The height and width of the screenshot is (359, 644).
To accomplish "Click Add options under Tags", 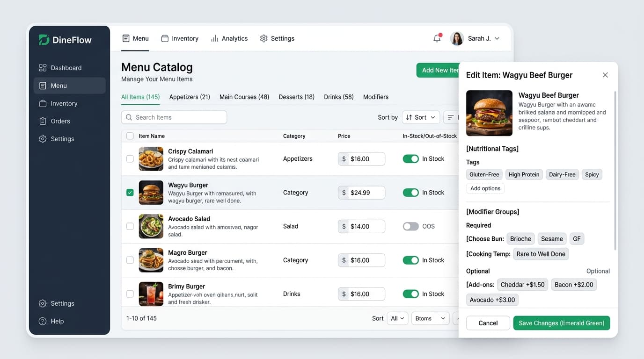I will point(485,188).
